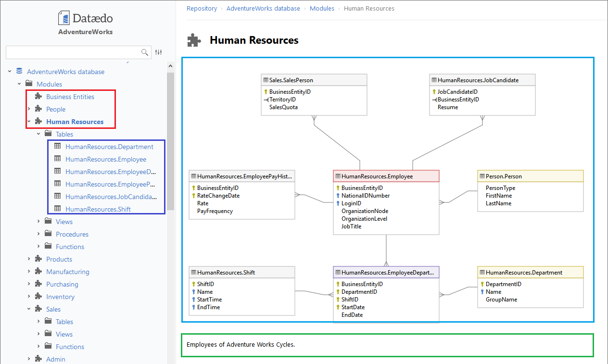Go to Modules in the breadcrumb
The image size is (608, 364).
tap(322, 8)
